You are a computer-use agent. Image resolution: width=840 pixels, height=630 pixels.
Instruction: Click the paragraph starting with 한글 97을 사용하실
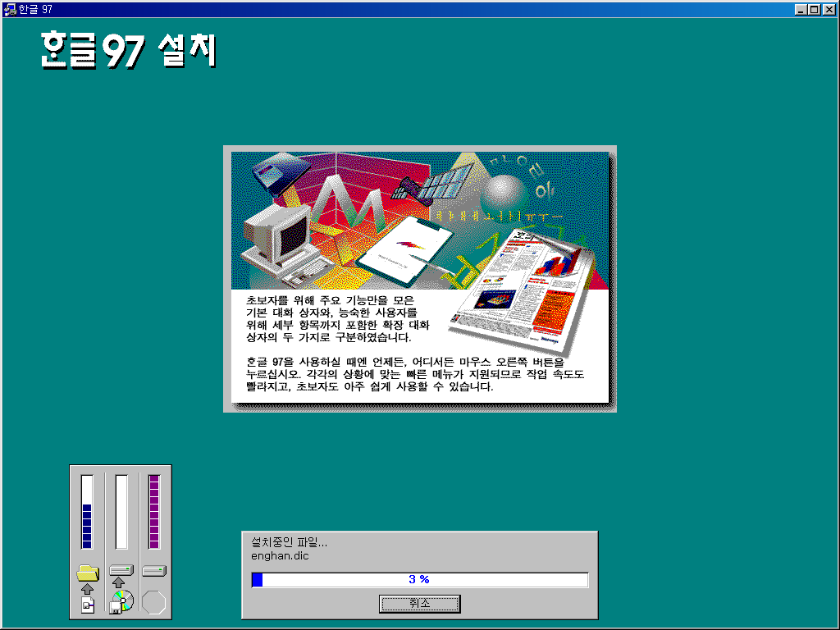pyautogui.click(x=414, y=374)
